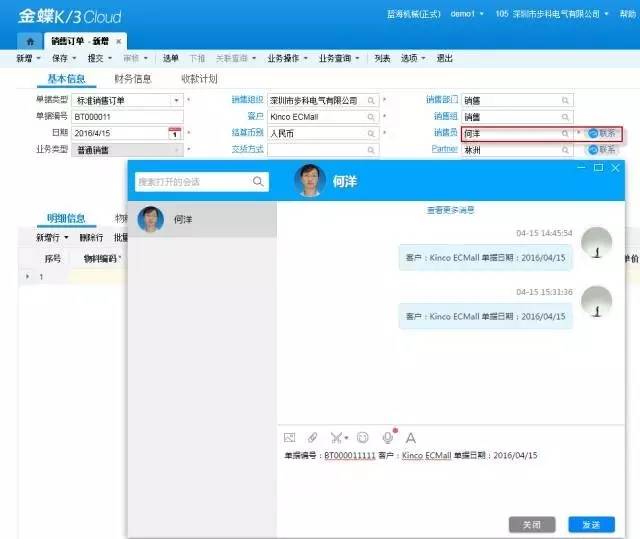
Task: Click the search magnifier in conversation search box
Action: pos(258,182)
